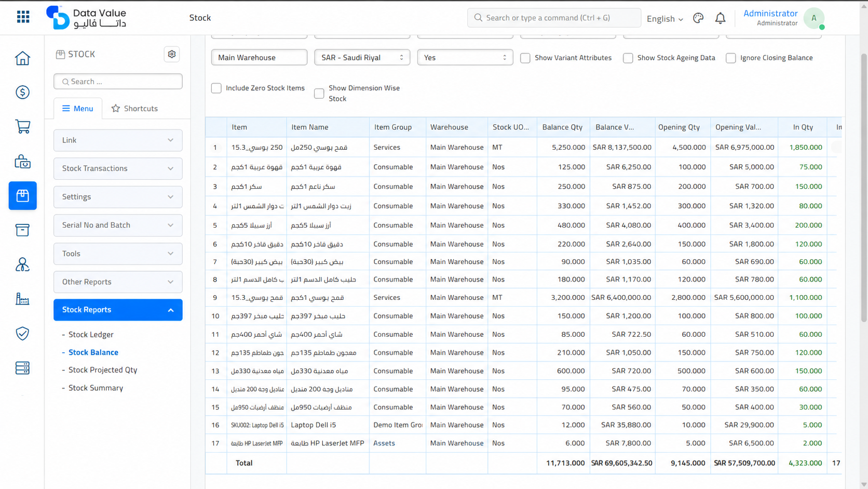Click the Demo Item Group cell

pyautogui.click(x=398, y=425)
